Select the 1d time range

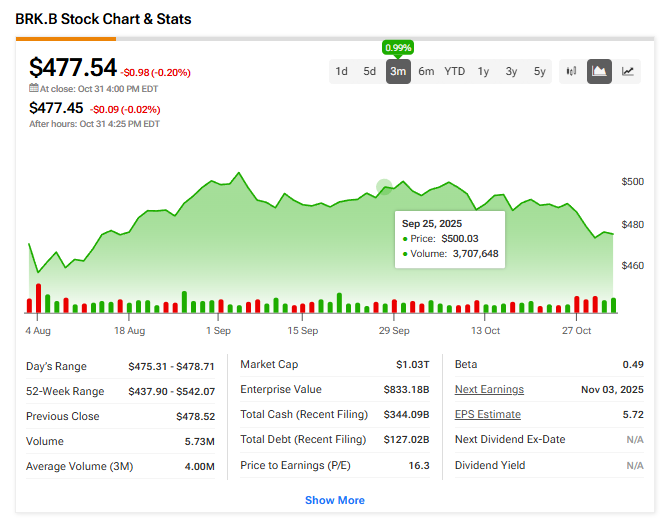[x=342, y=71]
